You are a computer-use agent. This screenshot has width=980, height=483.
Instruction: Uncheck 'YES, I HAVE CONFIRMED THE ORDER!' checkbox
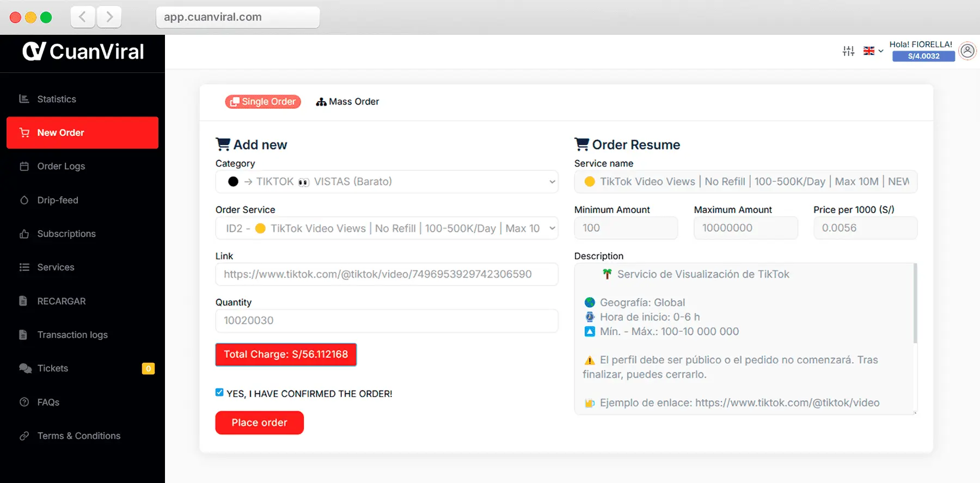219,393
